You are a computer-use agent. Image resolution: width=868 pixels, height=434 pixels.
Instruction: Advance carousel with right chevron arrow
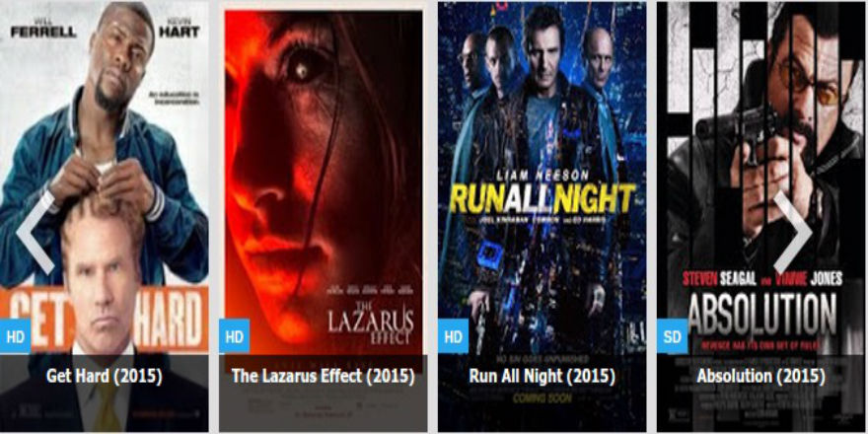pyautogui.click(x=793, y=233)
